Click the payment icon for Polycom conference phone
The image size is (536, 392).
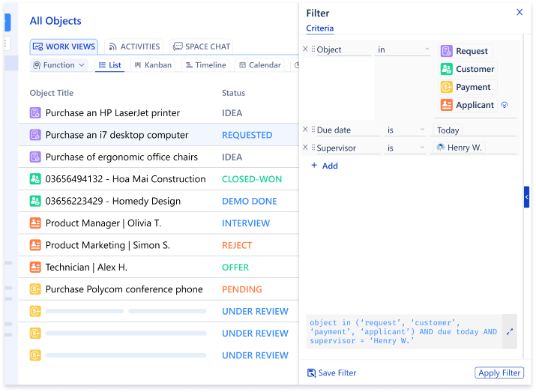[x=35, y=289]
